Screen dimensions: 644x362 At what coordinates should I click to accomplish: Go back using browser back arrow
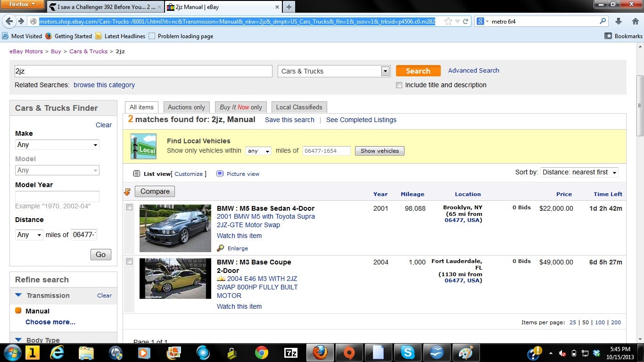[10, 21]
